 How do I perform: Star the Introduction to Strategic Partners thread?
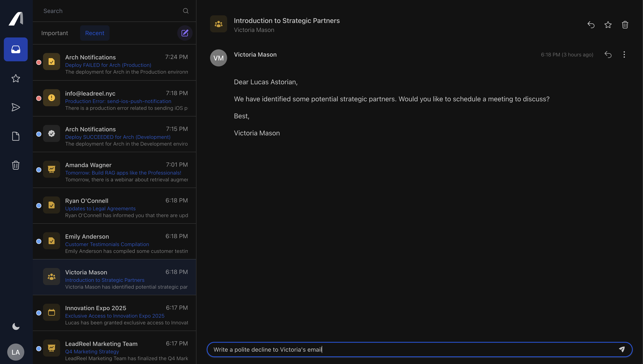[608, 25]
